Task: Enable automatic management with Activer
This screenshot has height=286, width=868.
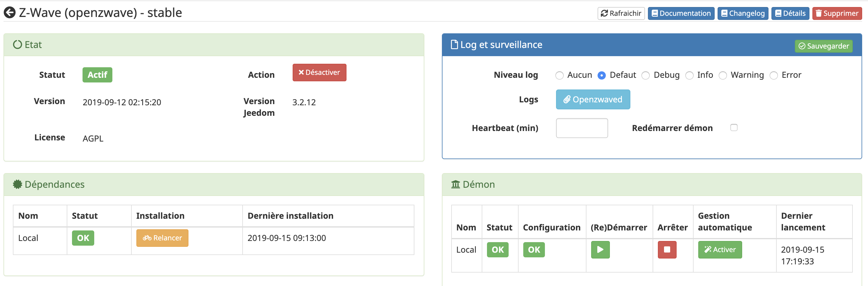Action: [x=720, y=250]
